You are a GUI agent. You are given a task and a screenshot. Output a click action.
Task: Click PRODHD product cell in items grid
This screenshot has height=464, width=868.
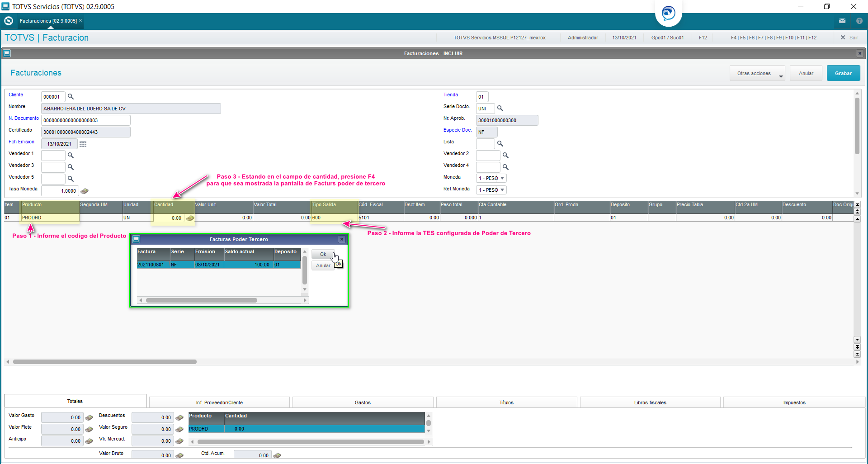click(50, 218)
